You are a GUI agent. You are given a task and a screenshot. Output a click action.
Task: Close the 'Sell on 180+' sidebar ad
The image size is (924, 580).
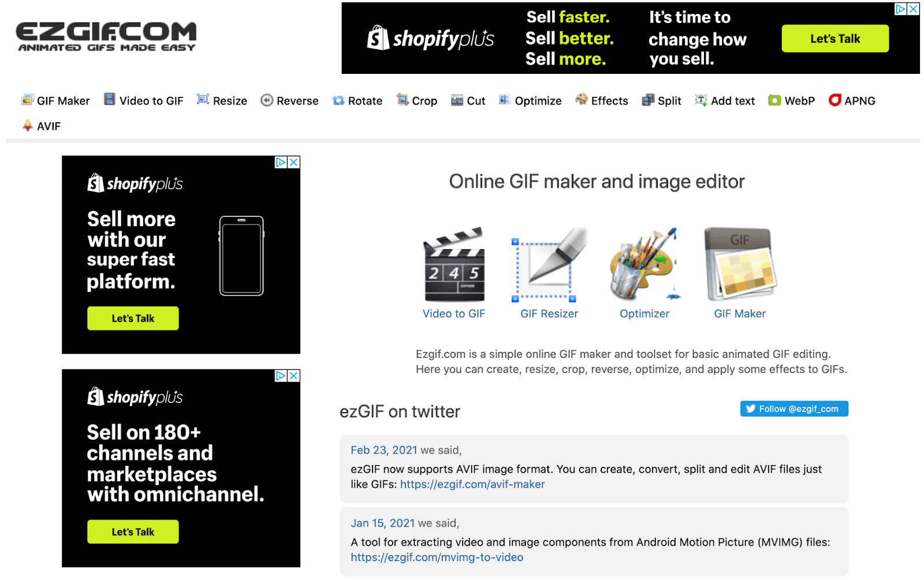coord(294,376)
